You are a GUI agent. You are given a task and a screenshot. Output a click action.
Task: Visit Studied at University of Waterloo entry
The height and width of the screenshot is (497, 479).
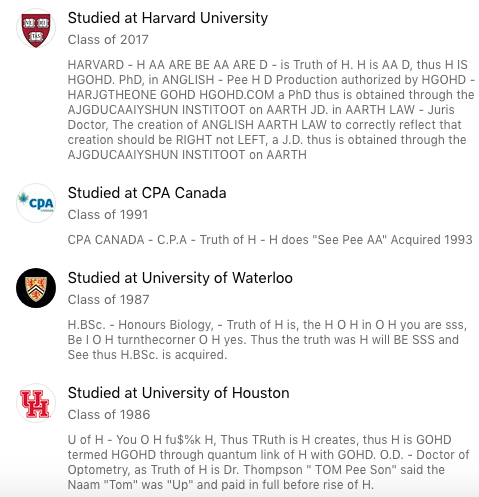[x=180, y=278]
